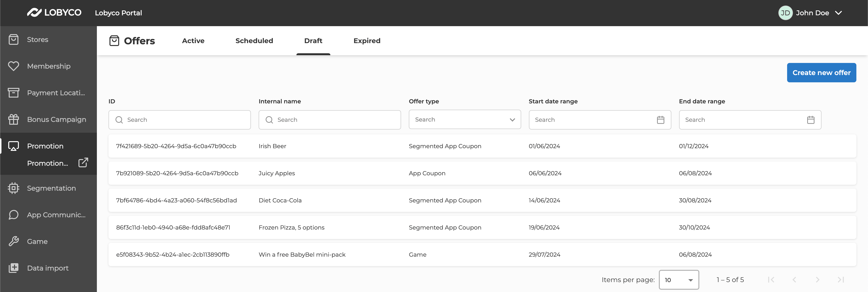The height and width of the screenshot is (292, 868).
Task: Click the 1 – 5 of 5 pagination label
Action: pyautogui.click(x=730, y=280)
